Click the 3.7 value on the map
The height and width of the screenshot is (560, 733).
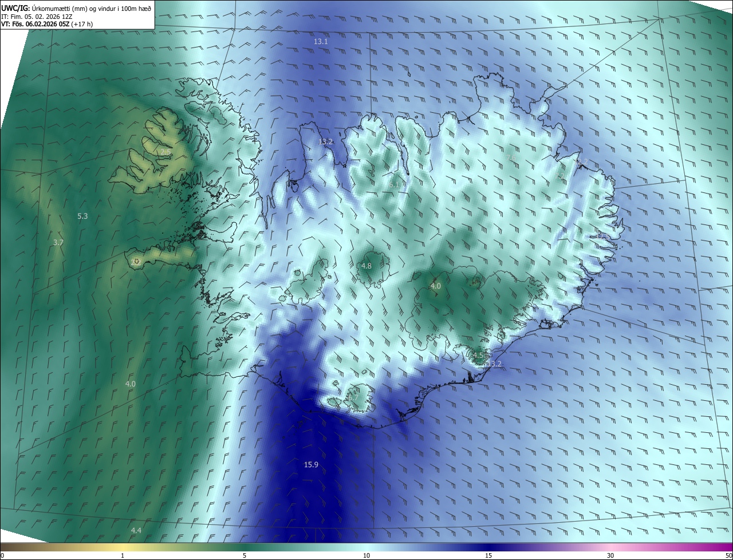click(x=58, y=243)
